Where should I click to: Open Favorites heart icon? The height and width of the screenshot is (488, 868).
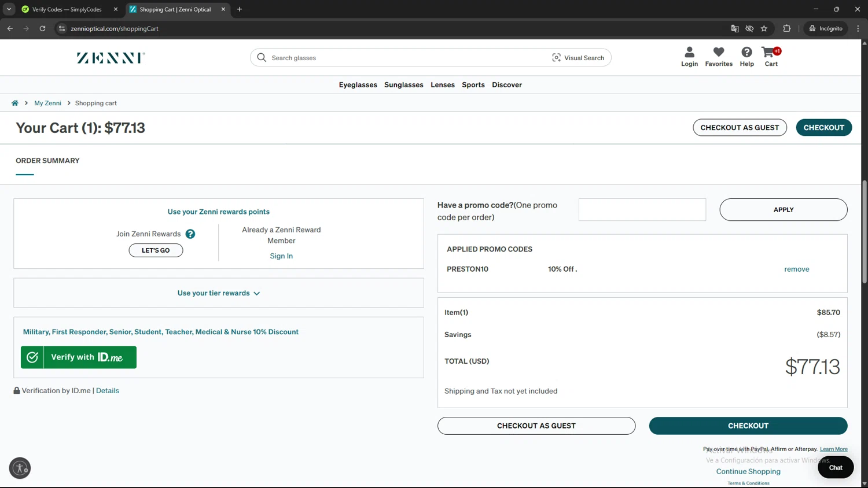coord(719,57)
